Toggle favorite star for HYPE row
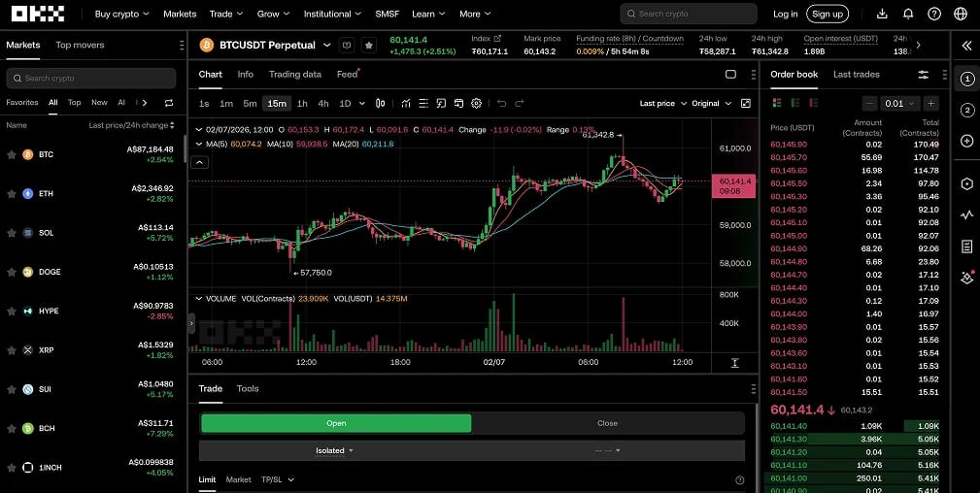 (x=12, y=311)
